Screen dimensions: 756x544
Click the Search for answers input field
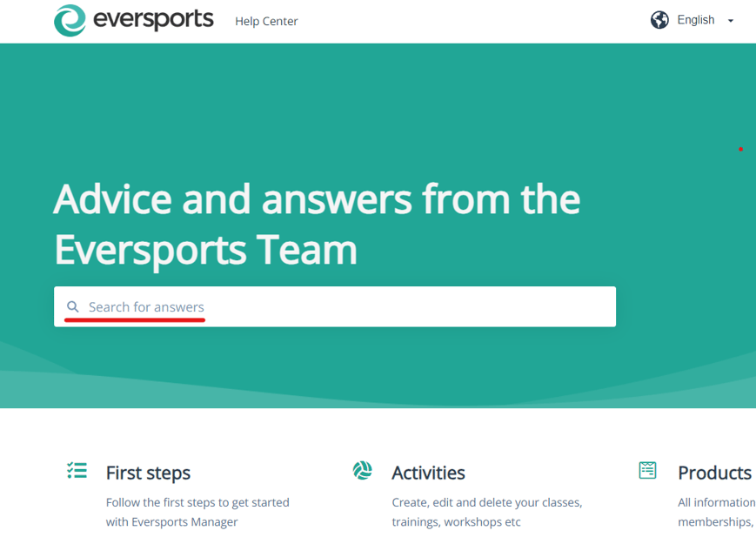(335, 306)
